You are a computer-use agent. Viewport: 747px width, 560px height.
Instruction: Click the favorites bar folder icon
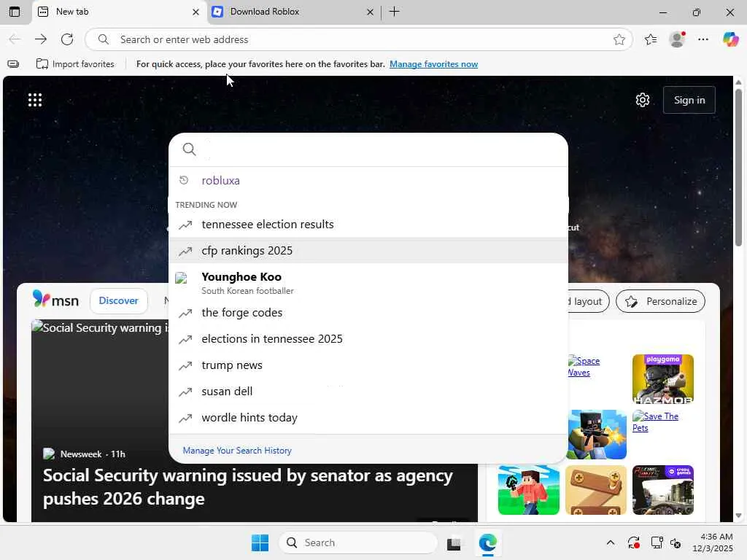point(13,64)
